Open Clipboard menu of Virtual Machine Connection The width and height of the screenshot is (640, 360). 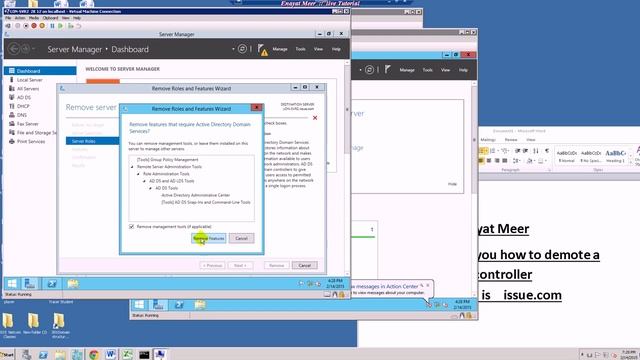(51, 18)
